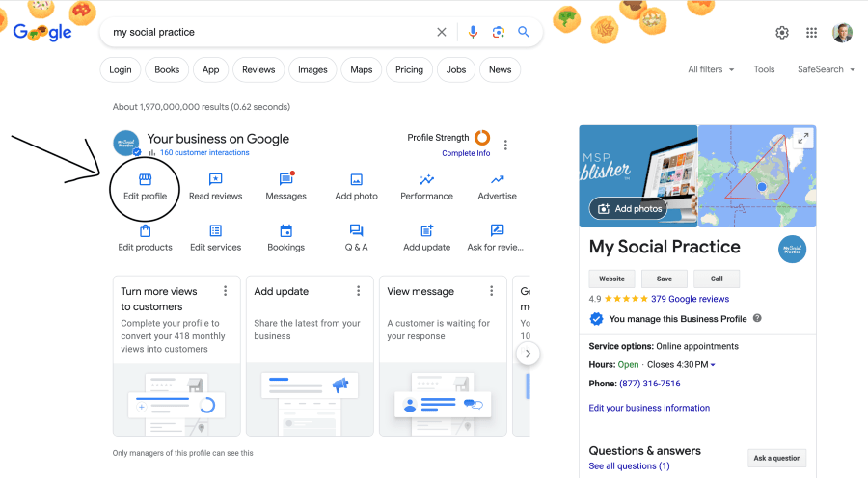The width and height of the screenshot is (868, 478).
Task: Select the Books filter chip
Action: tap(167, 69)
